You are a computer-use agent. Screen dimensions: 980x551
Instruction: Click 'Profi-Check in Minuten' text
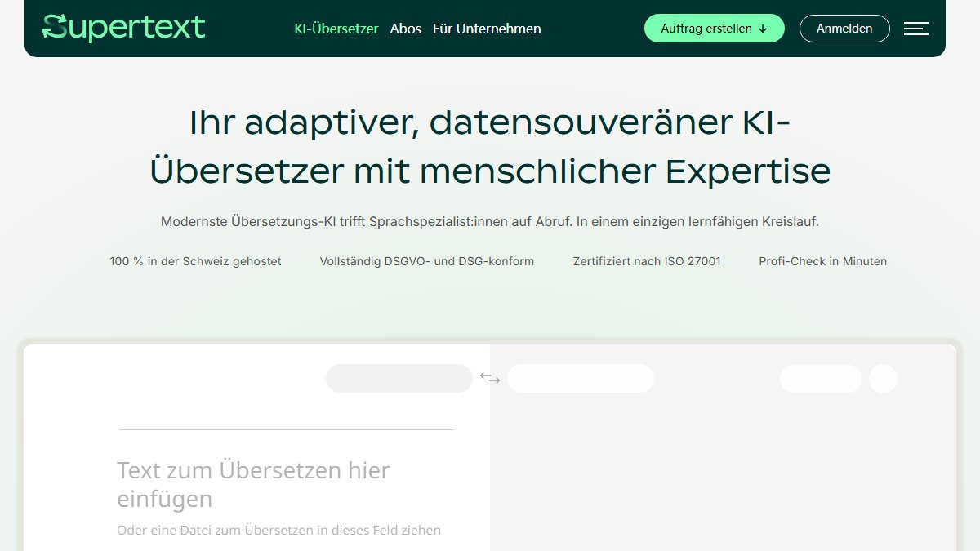tap(823, 261)
